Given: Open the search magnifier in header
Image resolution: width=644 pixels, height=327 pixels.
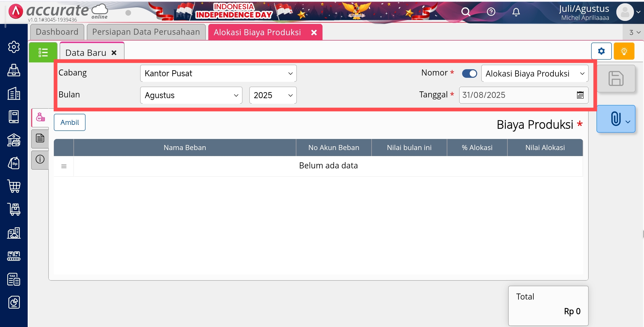Looking at the screenshot, I should coord(466,12).
